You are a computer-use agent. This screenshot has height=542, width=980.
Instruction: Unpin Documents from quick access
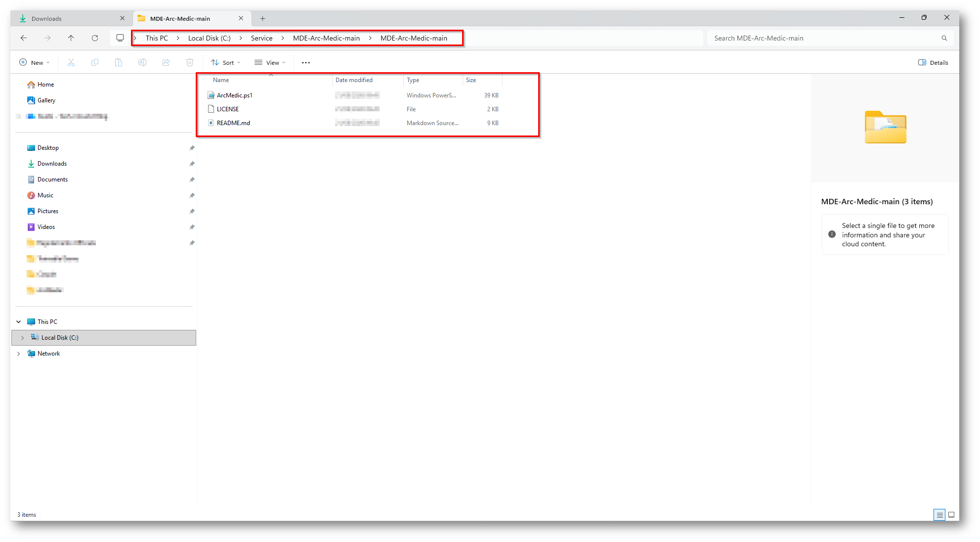point(192,180)
